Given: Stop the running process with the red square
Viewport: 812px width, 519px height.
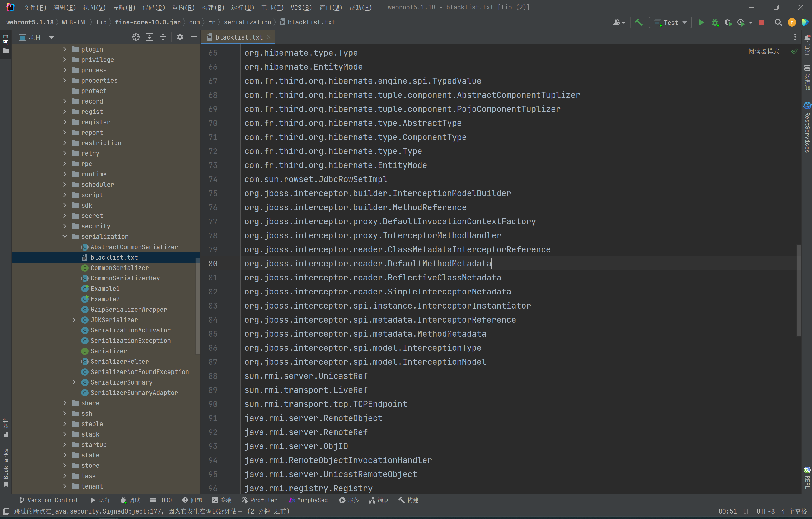Looking at the screenshot, I should point(761,23).
